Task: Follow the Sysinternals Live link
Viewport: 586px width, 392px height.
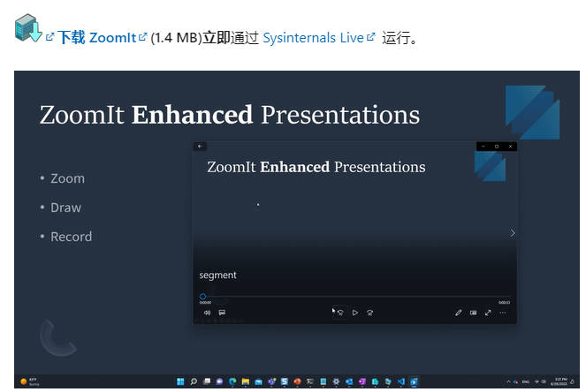Action: (x=313, y=38)
